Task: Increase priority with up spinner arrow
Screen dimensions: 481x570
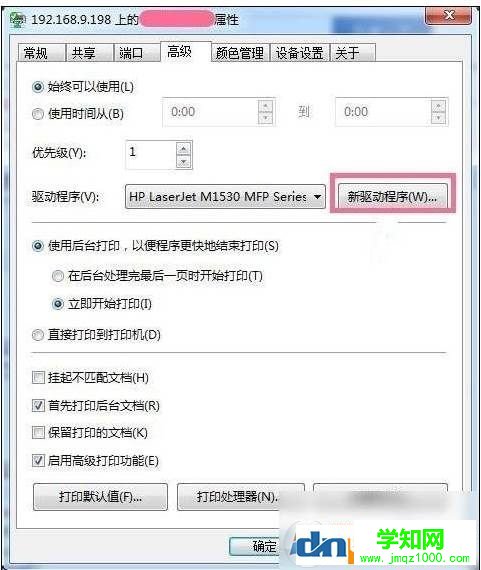Action: tap(184, 149)
